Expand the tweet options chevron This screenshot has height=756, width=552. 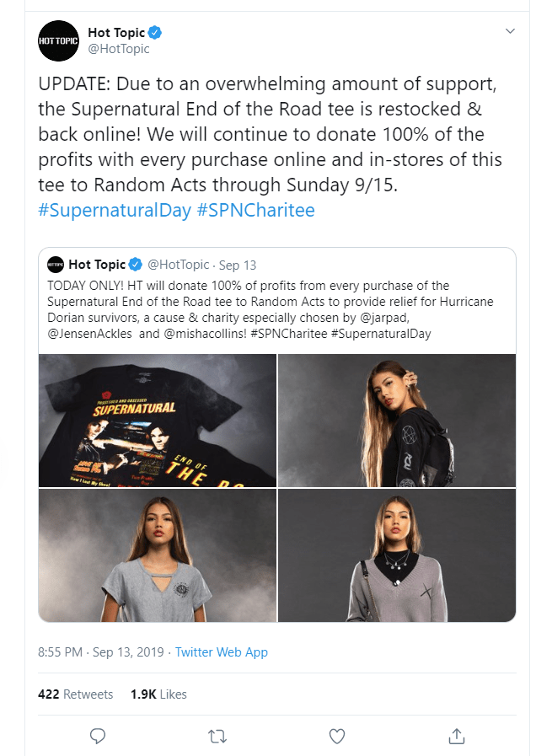pos(509,31)
